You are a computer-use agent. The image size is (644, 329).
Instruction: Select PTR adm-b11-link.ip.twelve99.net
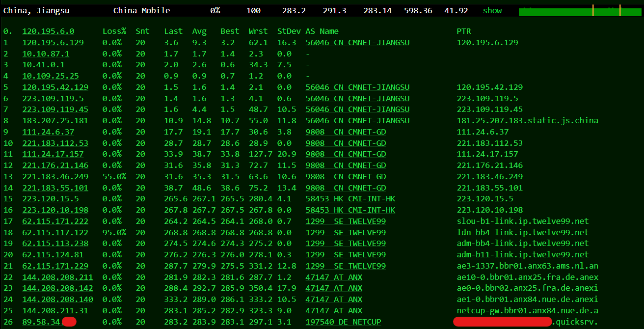(523, 255)
